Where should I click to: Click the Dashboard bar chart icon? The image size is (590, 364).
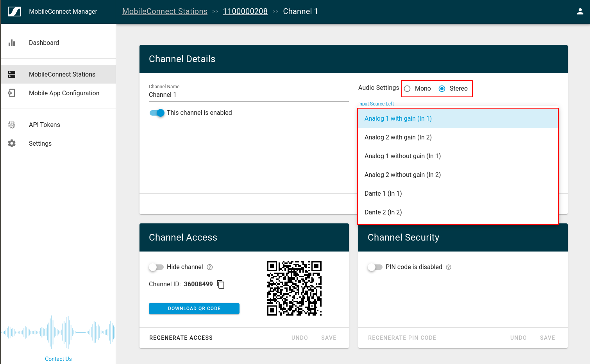(x=12, y=43)
